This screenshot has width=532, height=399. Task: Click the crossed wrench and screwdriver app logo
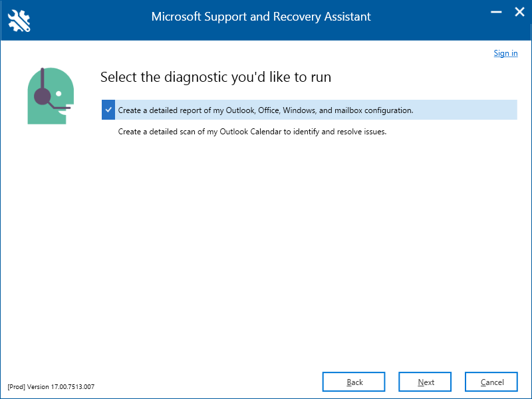tap(19, 21)
